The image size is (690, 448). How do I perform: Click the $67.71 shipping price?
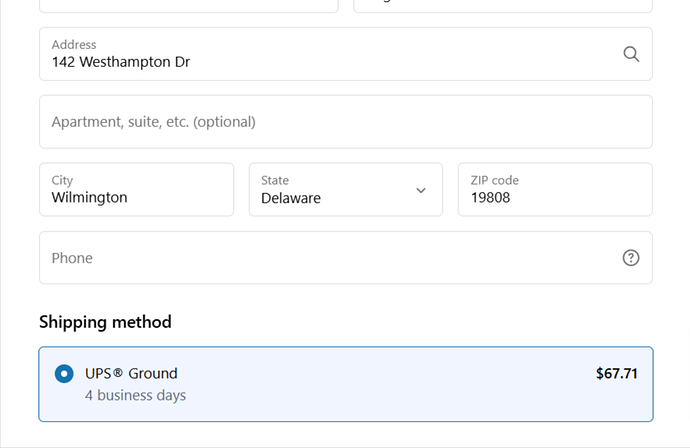[616, 374]
